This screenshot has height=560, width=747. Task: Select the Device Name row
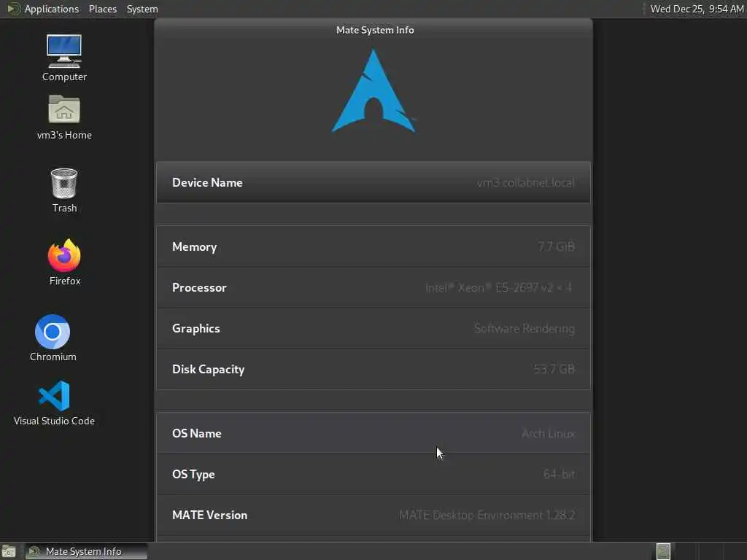pyautogui.click(x=373, y=182)
